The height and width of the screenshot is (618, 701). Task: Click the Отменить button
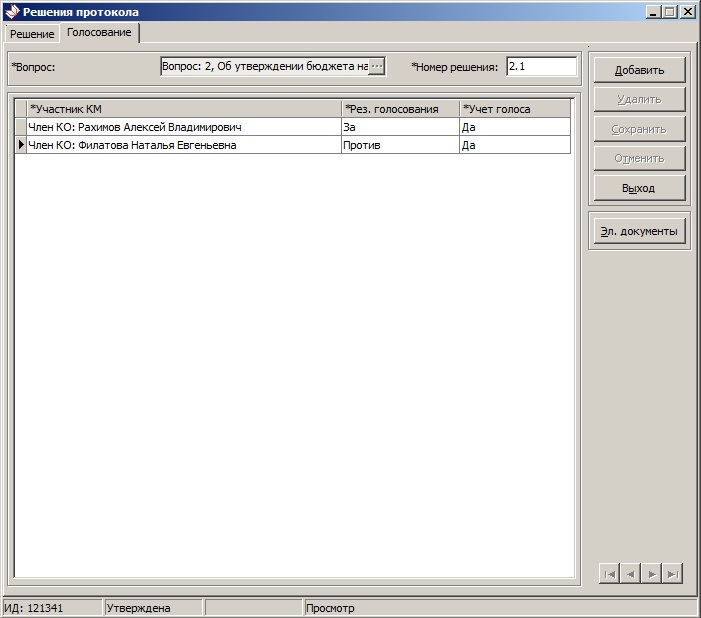pyautogui.click(x=639, y=158)
